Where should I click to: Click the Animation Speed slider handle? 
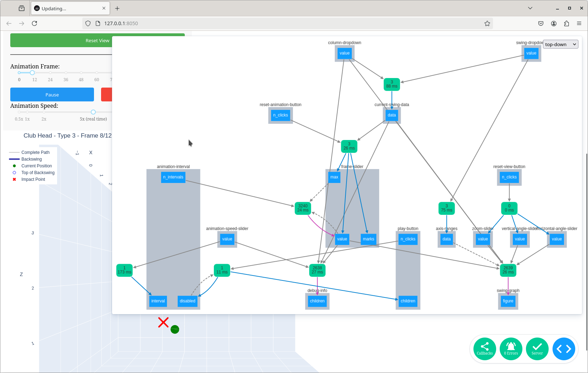click(93, 112)
